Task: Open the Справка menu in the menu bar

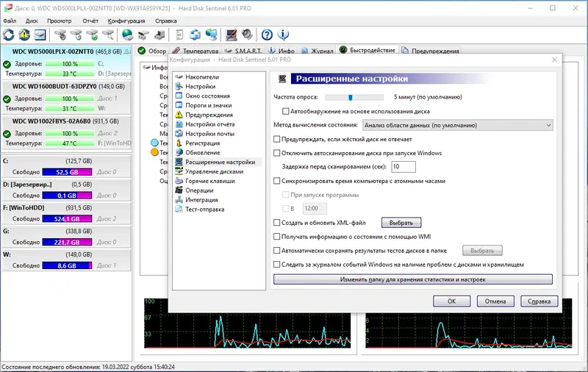Action: tap(166, 21)
